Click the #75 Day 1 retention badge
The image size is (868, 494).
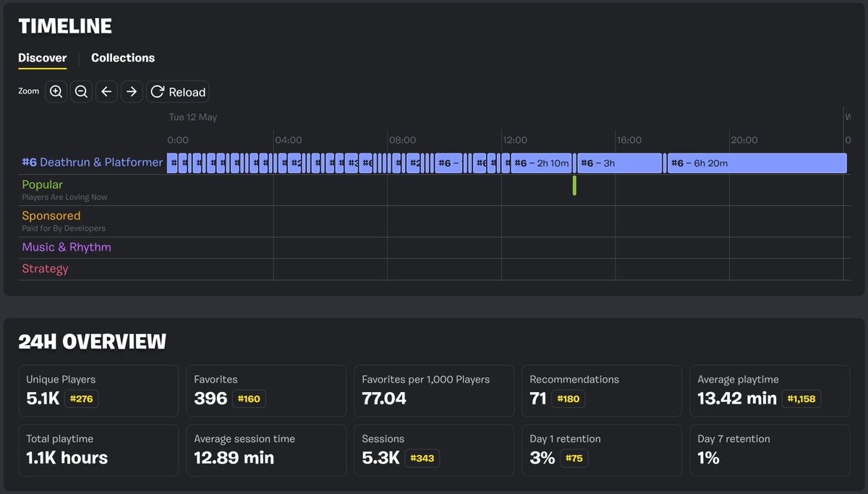pos(574,458)
